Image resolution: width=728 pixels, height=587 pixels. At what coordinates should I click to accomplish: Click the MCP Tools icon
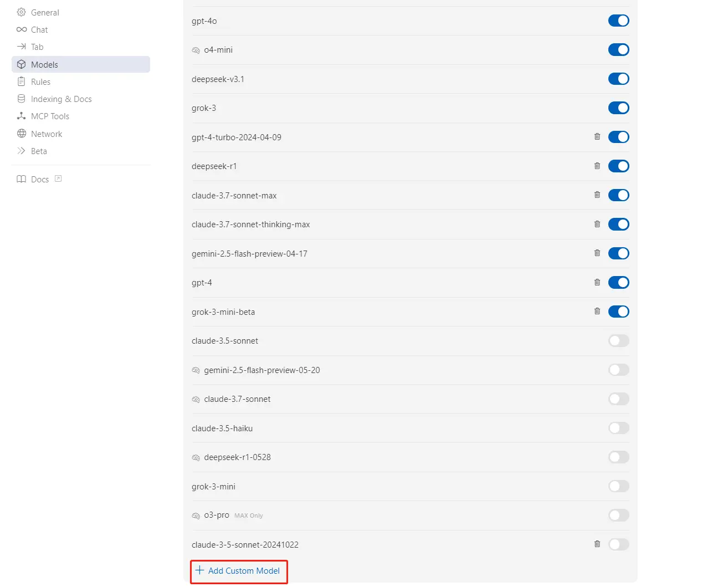pos(22,116)
